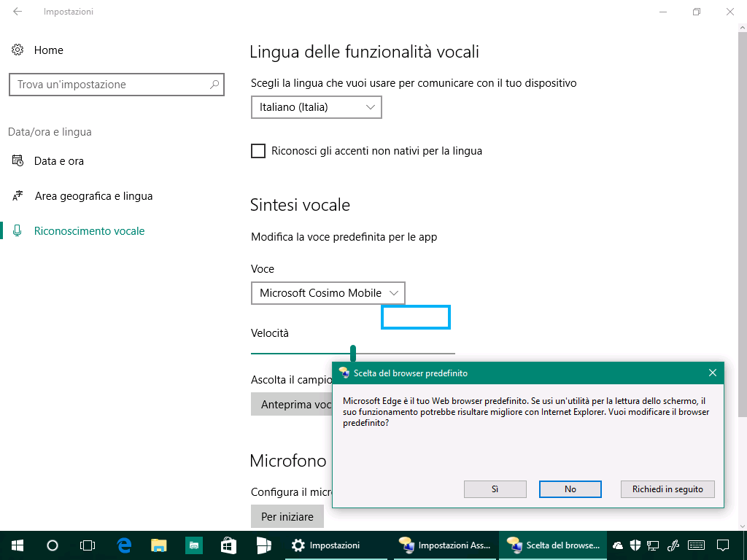Open the white tile app icon on taskbar
747x560 pixels.
(263, 545)
